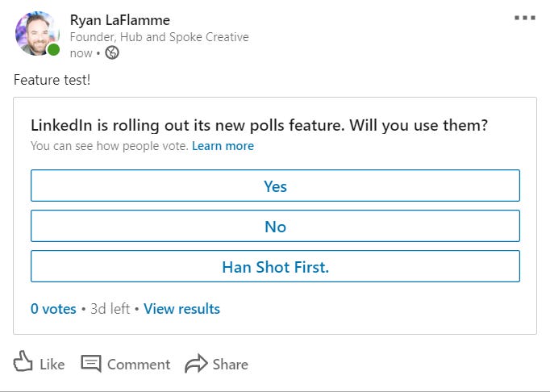
Task: Click the green online status dot
Action: [x=53, y=50]
